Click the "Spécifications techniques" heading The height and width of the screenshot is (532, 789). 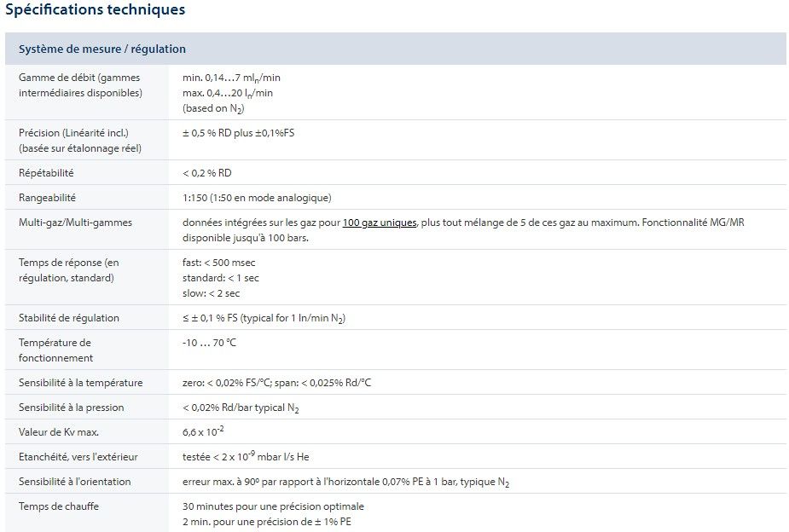tap(95, 11)
